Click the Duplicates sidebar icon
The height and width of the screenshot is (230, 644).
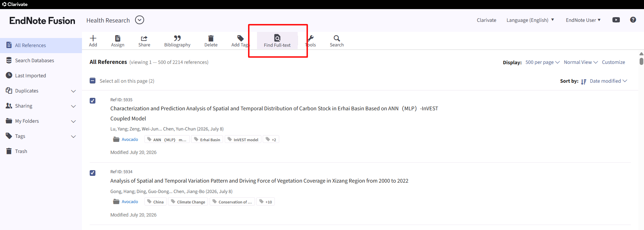coord(9,90)
